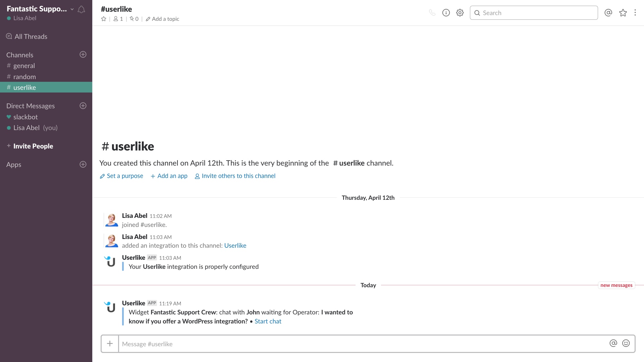Click Lisa Abel status under workspace name
The height and width of the screenshot is (362, 644).
tap(22, 18)
